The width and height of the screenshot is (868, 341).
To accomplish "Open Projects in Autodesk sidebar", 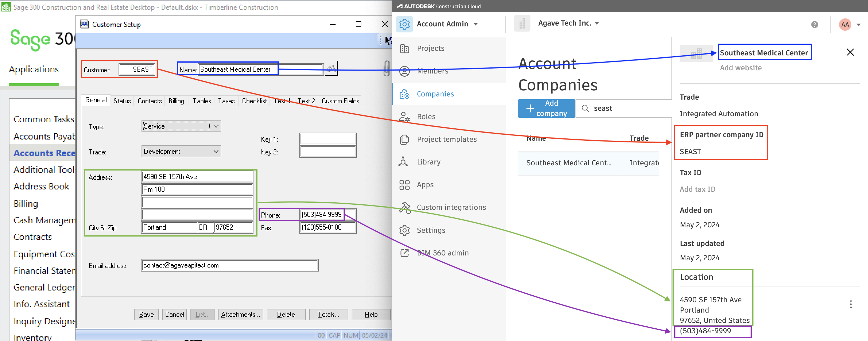I will (x=430, y=49).
